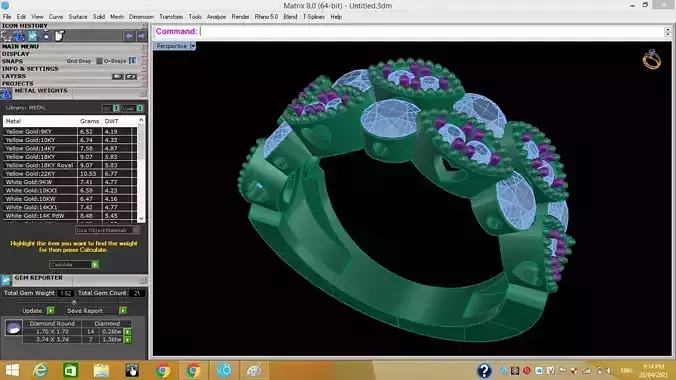Open Analyze menu
The width and height of the screenshot is (676, 380).
[216, 17]
